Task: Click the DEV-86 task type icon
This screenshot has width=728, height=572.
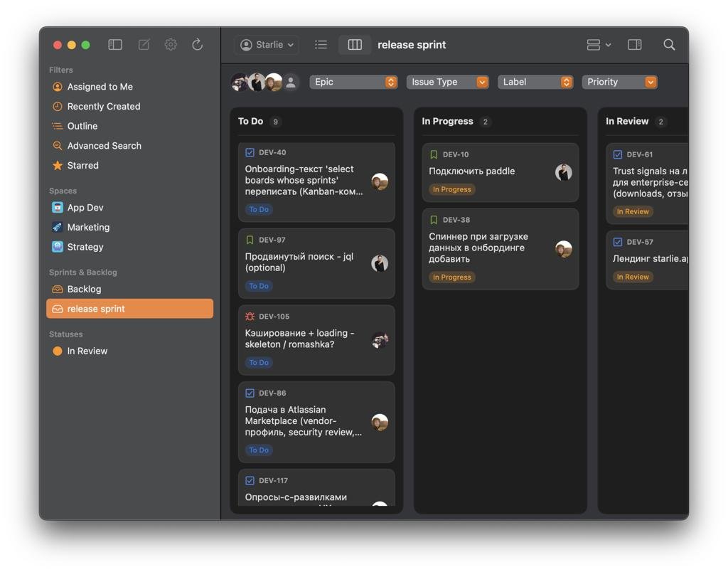Action: click(x=250, y=393)
